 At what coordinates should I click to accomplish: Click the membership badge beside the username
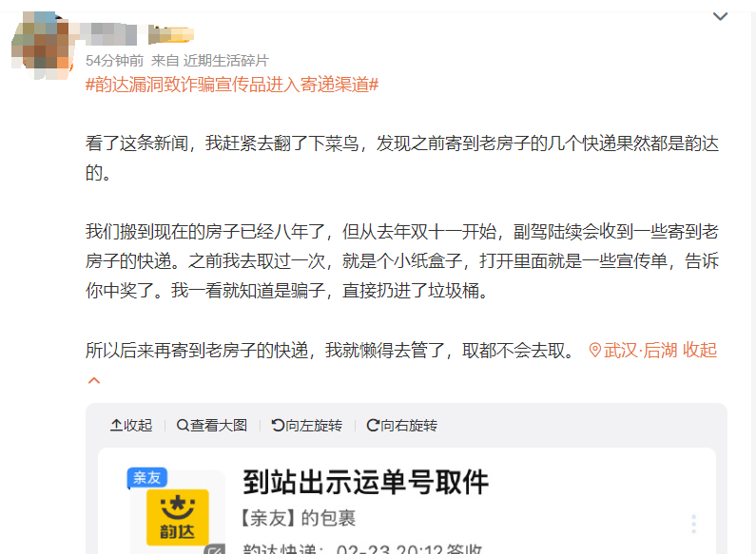170,35
